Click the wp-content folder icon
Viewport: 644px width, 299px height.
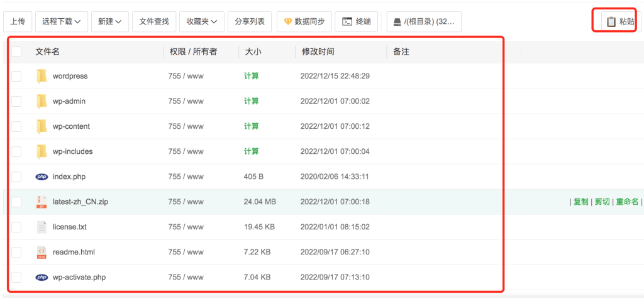coord(42,126)
